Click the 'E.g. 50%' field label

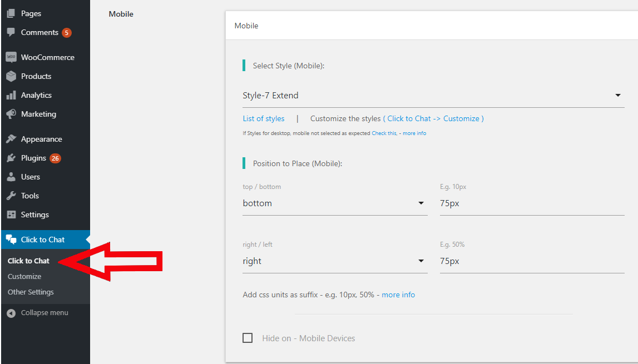click(452, 245)
